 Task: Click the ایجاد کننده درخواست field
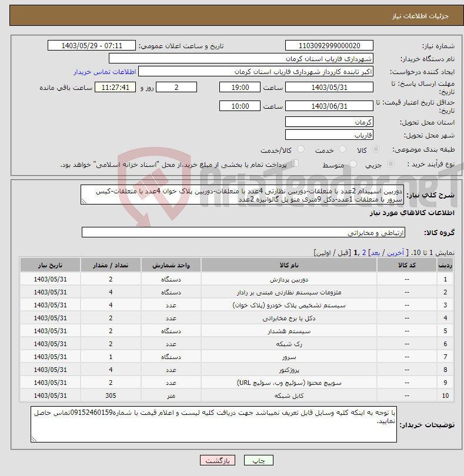point(256,72)
